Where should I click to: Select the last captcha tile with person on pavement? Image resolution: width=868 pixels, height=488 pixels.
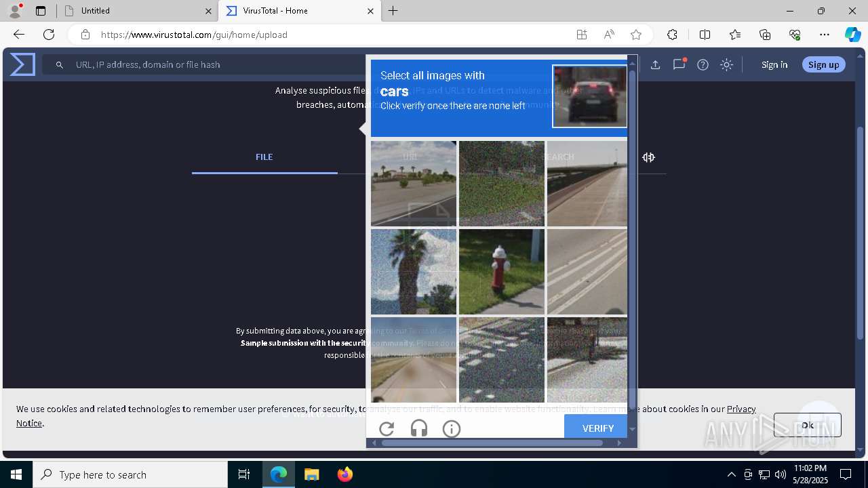tap(587, 360)
